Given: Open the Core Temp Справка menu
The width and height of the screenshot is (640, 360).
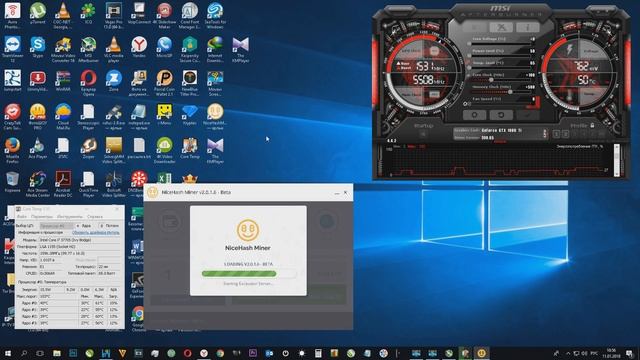Looking at the screenshot, I should (x=95, y=217).
